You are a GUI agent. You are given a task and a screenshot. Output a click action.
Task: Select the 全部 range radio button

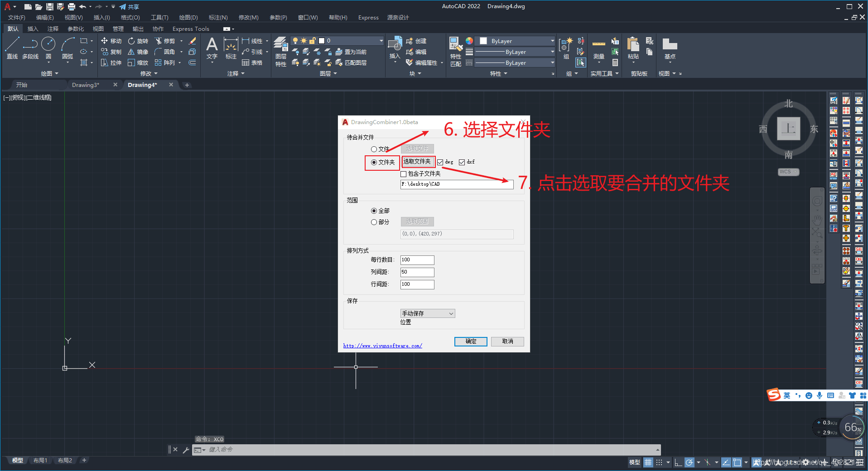click(x=374, y=211)
